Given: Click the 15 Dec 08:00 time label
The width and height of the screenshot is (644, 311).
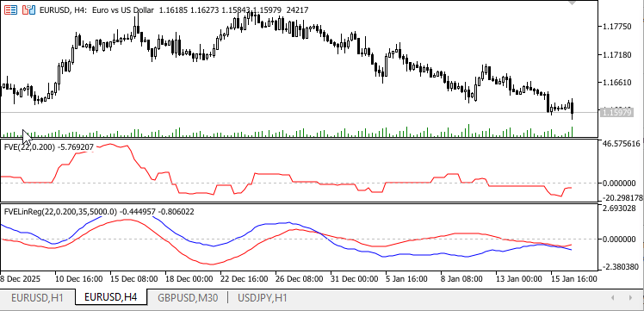Looking at the screenshot, I should pos(134,279).
